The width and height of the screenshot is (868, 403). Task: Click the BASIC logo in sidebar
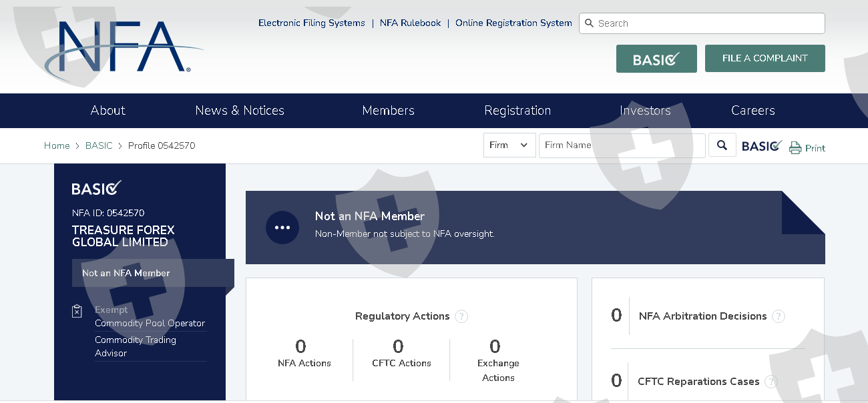(x=97, y=189)
